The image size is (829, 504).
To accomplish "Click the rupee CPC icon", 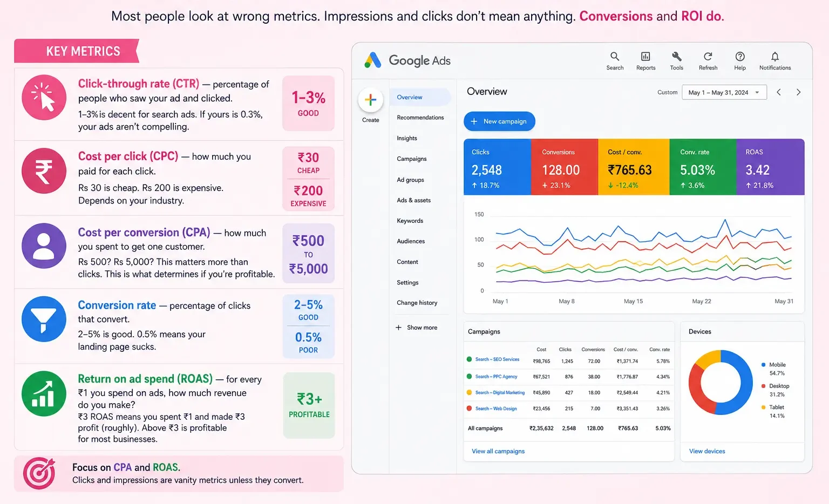I will (44, 171).
